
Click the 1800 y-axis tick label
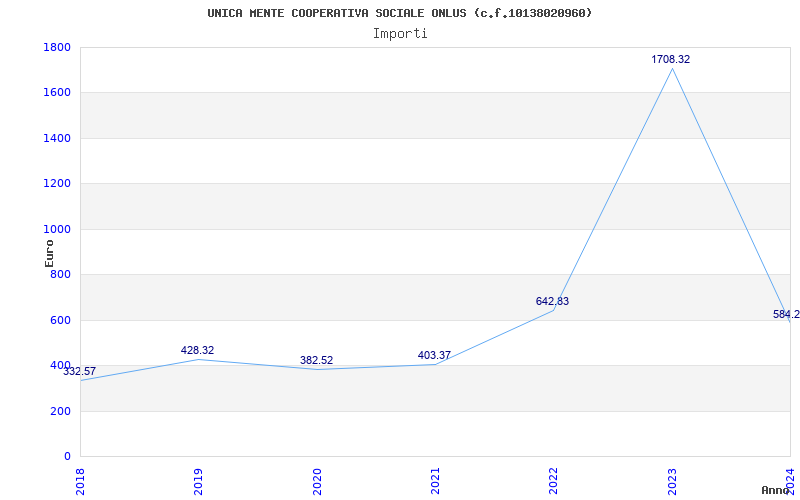57,47
